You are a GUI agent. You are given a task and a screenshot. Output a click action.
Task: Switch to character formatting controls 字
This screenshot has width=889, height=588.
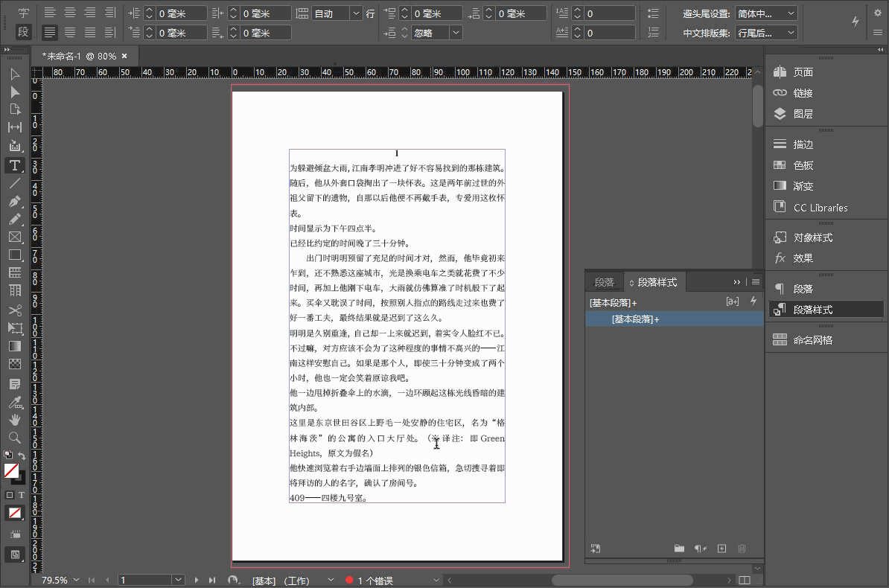pyautogui.click(x=22, y=13)
